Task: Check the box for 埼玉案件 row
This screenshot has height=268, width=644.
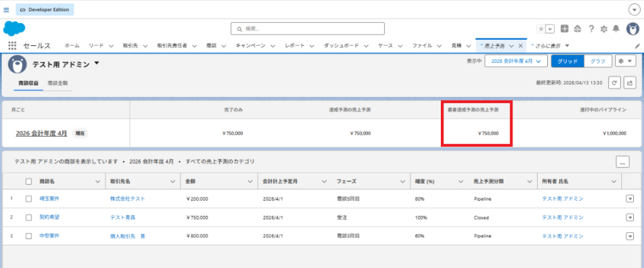Action: coord(29,199)
